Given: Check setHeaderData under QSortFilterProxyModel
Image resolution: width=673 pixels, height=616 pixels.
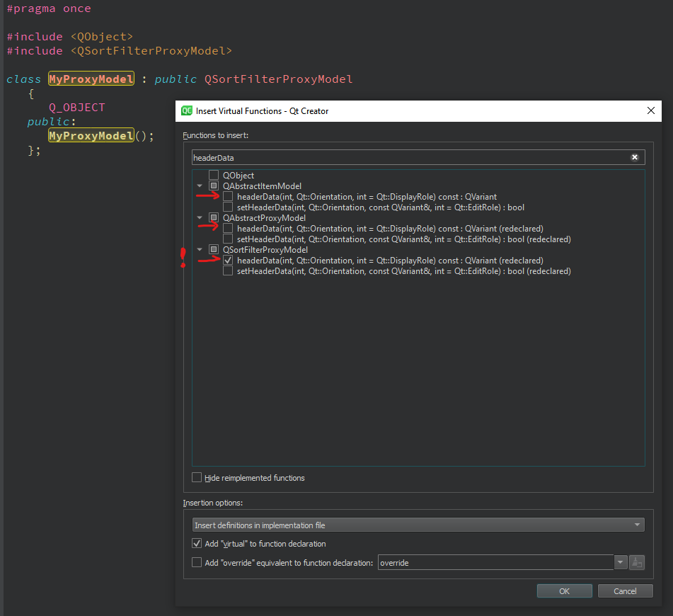Looking at the screenshot, I should 228,270.
